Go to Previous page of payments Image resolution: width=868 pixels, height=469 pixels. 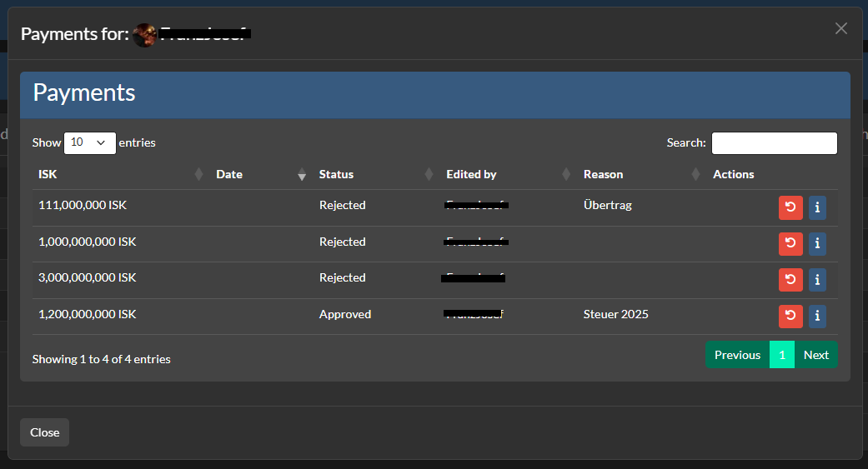(737, 355)
